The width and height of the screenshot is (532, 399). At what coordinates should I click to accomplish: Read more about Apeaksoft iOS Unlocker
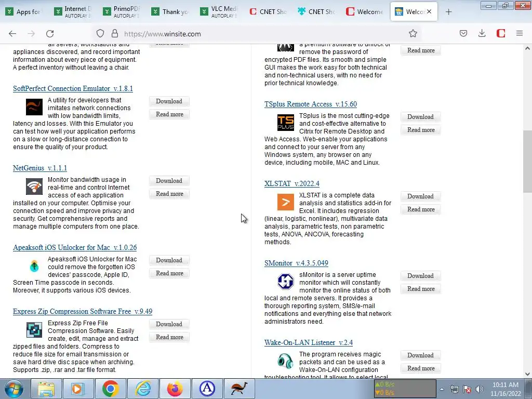pos(169,273)
